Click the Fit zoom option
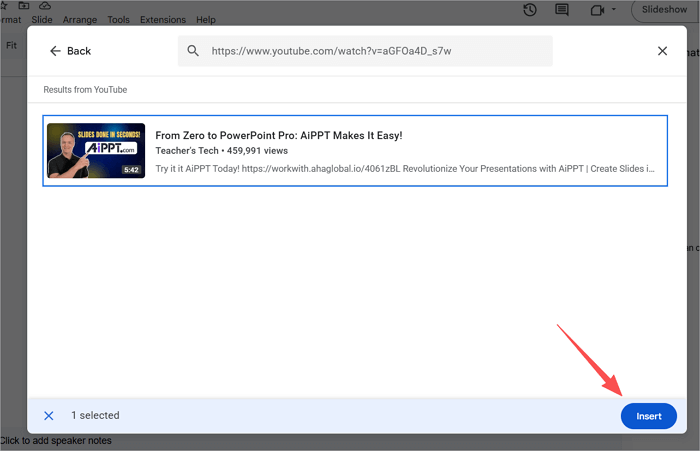This screenshot has width=700, height=451. (x=11, y=45)
